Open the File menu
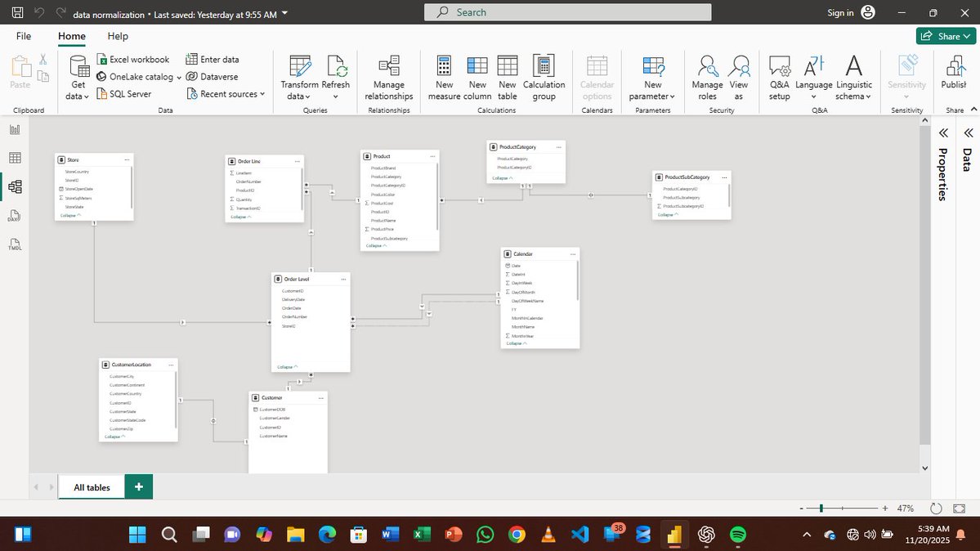Image resolution: width=980 pixels, height=551 pixels. (x=24, y=36)
